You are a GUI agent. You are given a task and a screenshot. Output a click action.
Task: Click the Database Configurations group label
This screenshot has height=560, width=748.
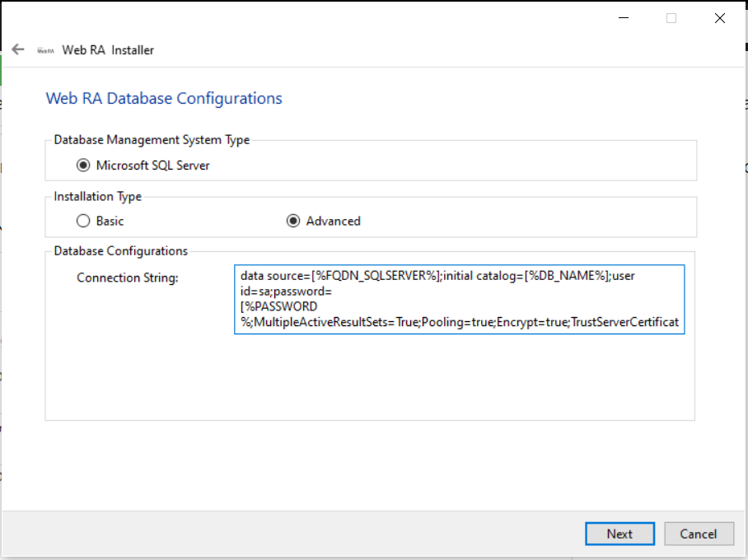point(120,251)
